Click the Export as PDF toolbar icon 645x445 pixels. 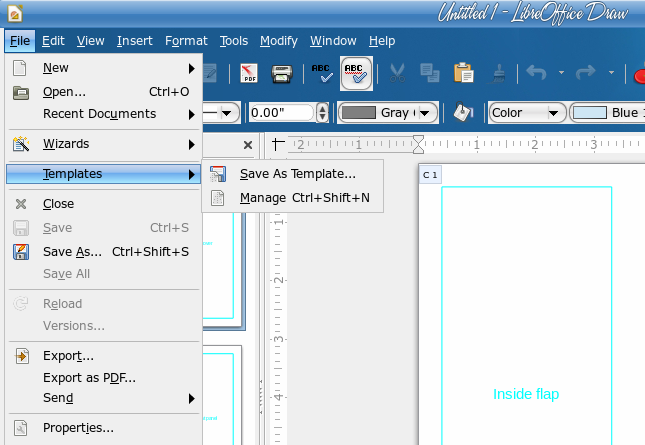(x=249, y=74)
